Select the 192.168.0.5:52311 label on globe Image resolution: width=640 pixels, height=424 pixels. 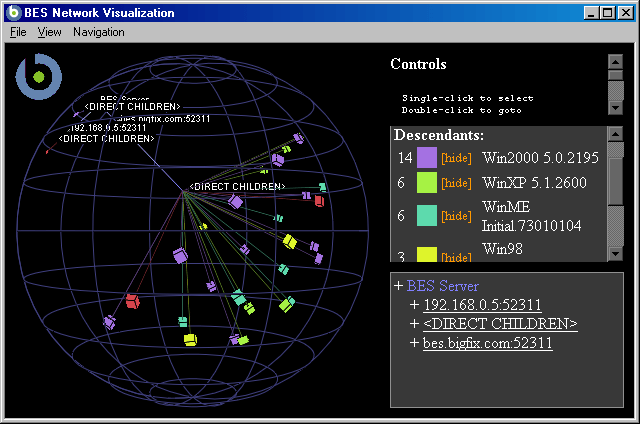(107, 128)
